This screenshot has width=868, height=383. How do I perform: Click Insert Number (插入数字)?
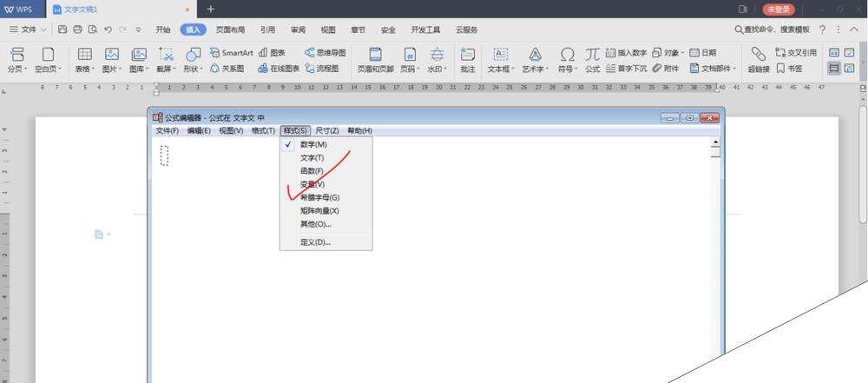click(626, 53)
